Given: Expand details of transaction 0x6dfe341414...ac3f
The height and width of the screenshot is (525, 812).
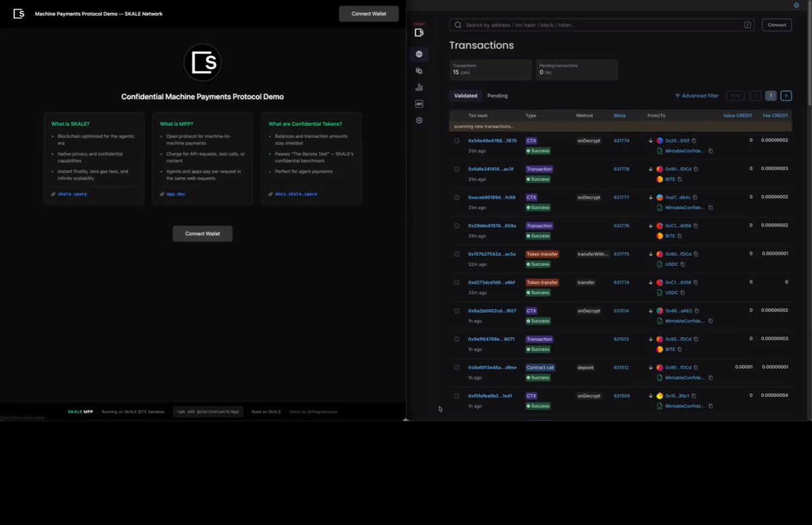Looking at the screenshot, I should click(x=457, y=169).
